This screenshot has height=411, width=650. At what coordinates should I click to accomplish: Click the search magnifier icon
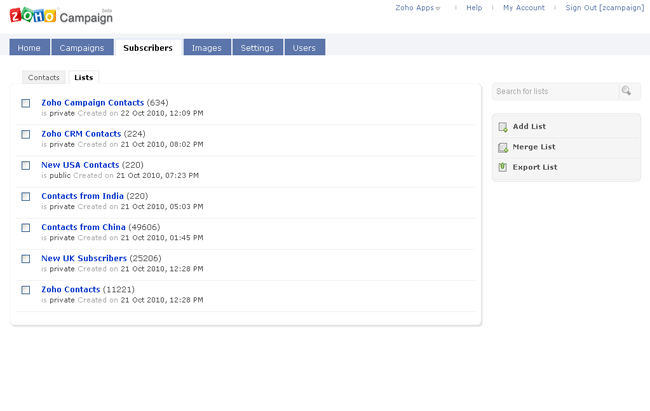coord(627,91)
